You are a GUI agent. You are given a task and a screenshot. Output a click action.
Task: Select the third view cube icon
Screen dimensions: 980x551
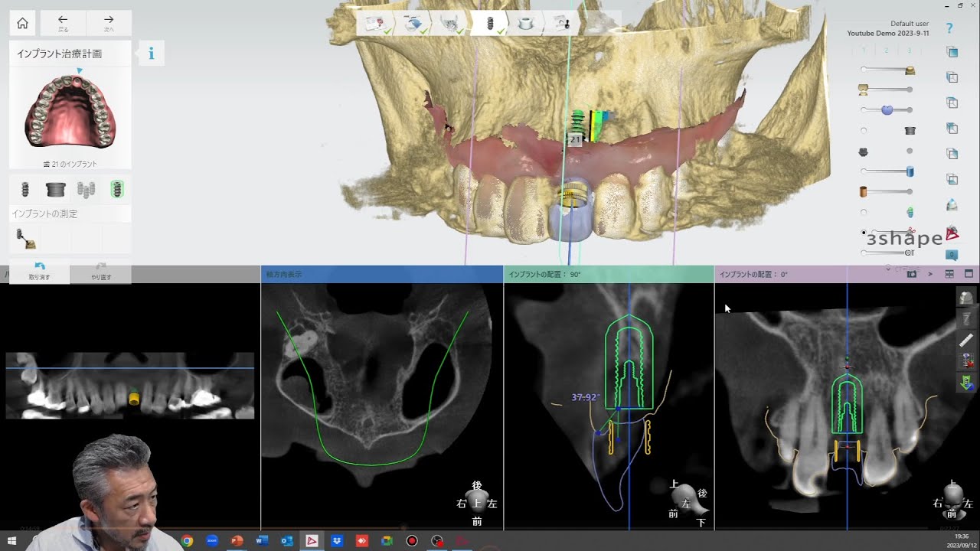point(952,103)
